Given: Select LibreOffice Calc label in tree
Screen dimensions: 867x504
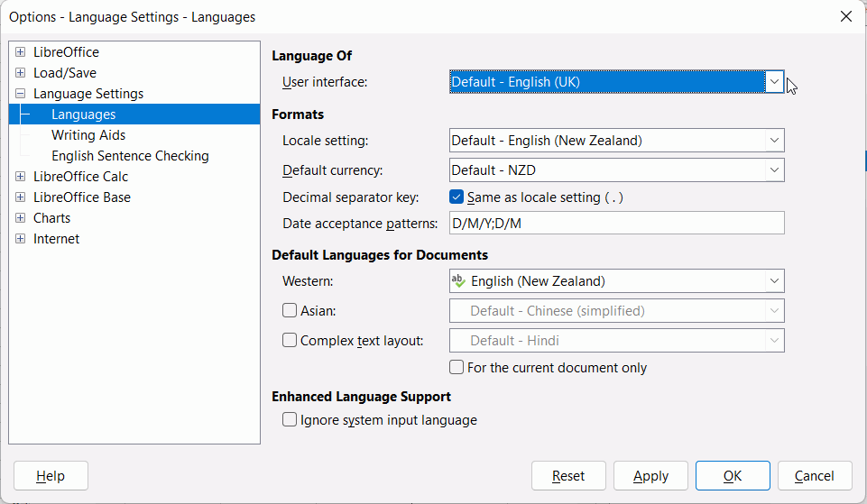Looking at the screenshot, I should click(80, 177).
